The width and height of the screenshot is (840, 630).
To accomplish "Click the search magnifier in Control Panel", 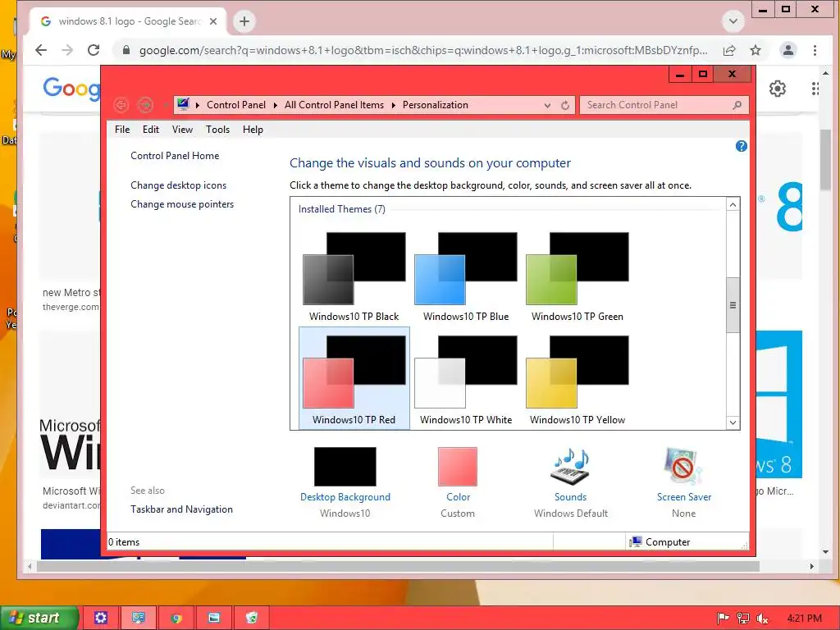I will pos(737,105).
